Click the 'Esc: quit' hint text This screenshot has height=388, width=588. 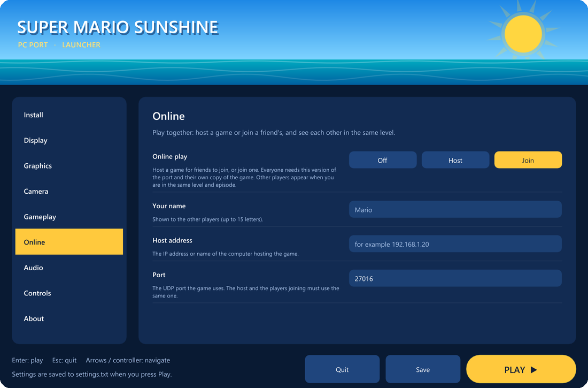[x=64, y=360]
